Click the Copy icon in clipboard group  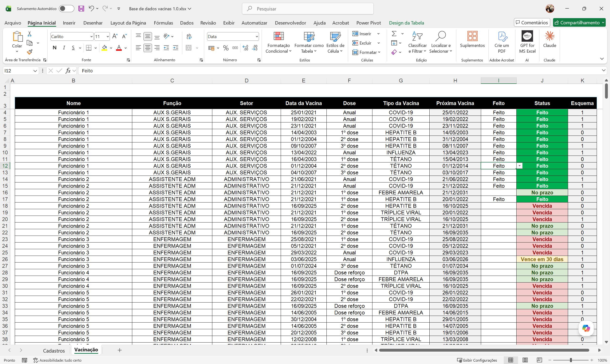click(30, 43)
